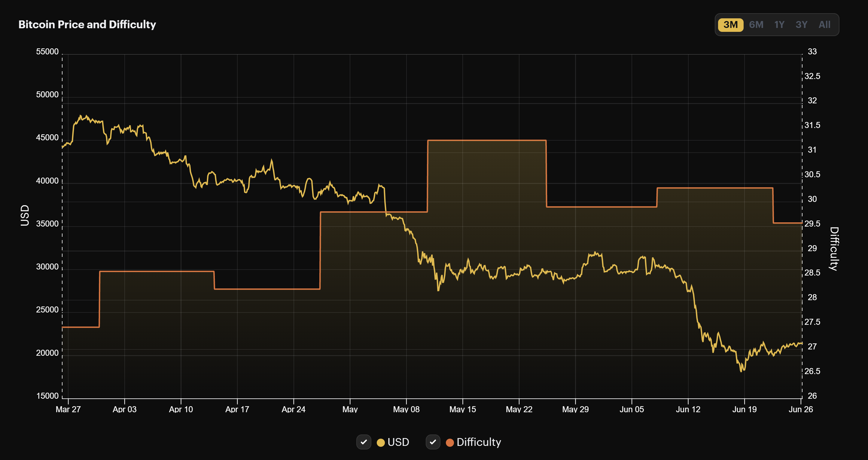
Task: Click the vertical Difficulty axis title
Action: click(x=834, y=249)
